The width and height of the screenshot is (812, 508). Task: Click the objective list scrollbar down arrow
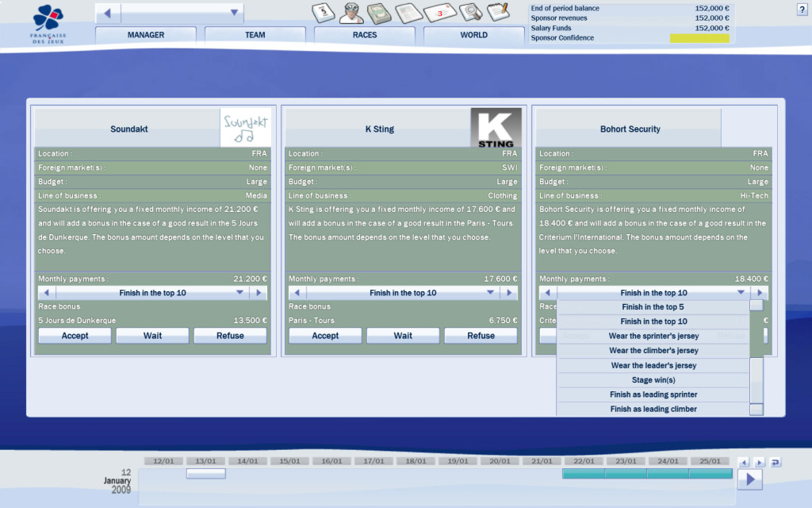click(756, 410)
